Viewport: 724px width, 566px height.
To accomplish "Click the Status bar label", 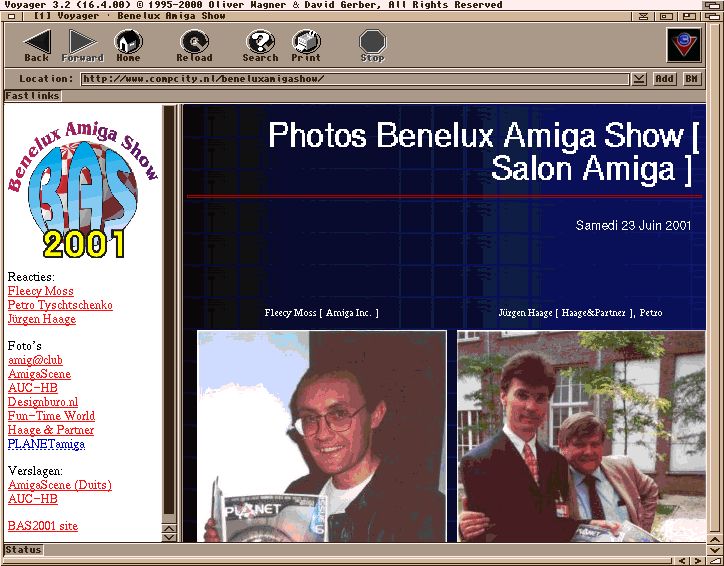I will (x=23, y=550).
